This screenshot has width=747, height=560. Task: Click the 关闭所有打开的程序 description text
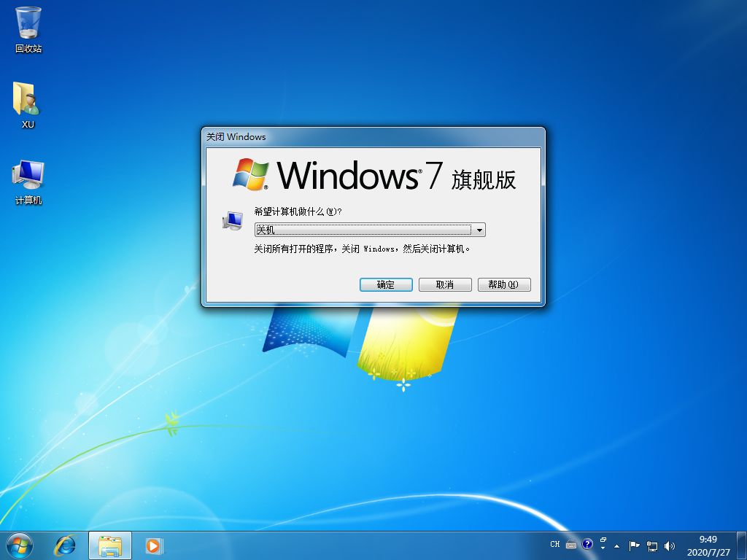pos(362,249)
